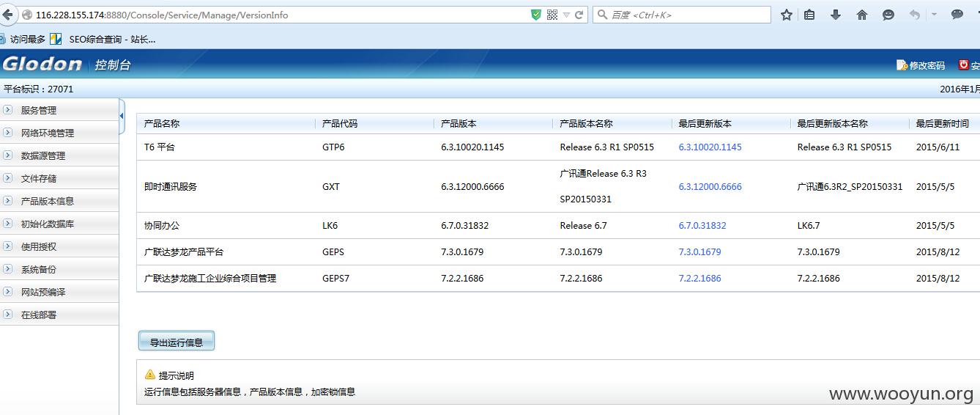Click the 平台标识：27071 text
This screenshot has width=980, height=415.
39,89
